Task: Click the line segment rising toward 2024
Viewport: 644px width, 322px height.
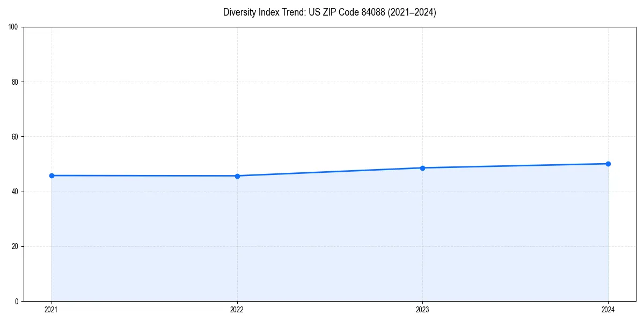Action: (x=515, y=165)
